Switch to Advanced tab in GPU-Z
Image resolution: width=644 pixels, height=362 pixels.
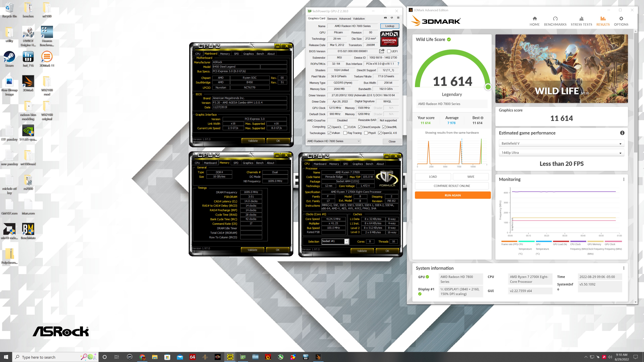345,18
